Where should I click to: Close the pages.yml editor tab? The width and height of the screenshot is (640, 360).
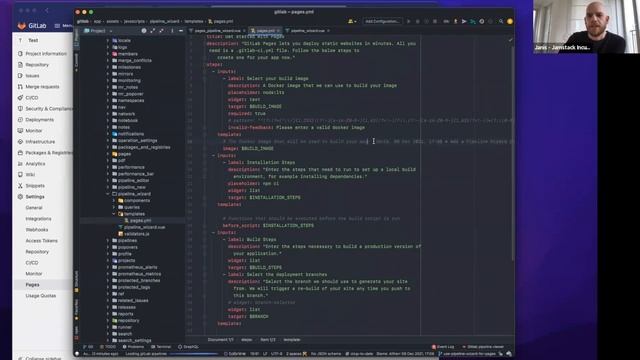tap(278, 31)
